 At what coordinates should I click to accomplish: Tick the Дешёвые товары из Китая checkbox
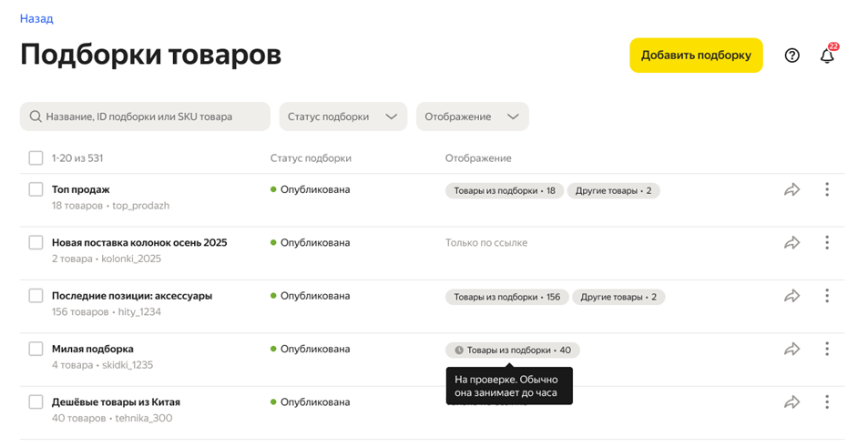coord(36,402)
